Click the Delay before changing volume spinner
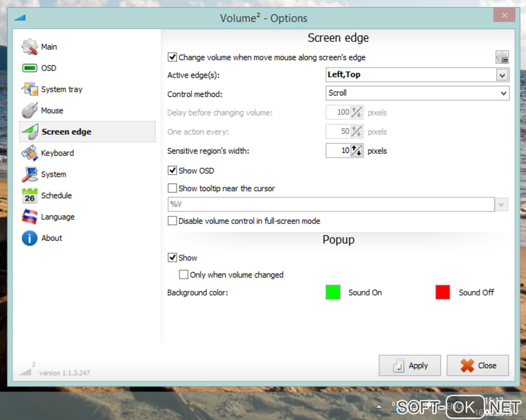The width and height of the screenshot is (526, 420). (356, 112)
